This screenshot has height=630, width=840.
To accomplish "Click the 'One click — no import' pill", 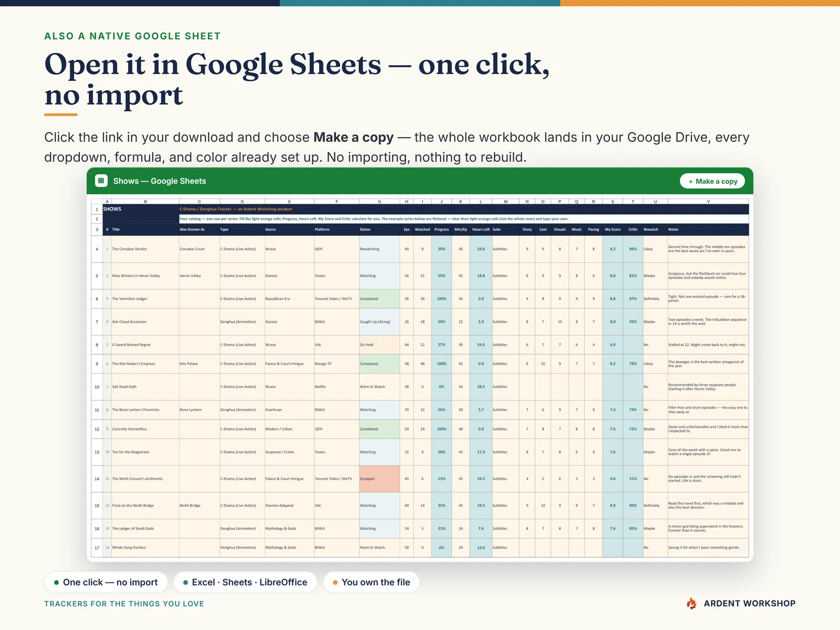I will 106,582.
